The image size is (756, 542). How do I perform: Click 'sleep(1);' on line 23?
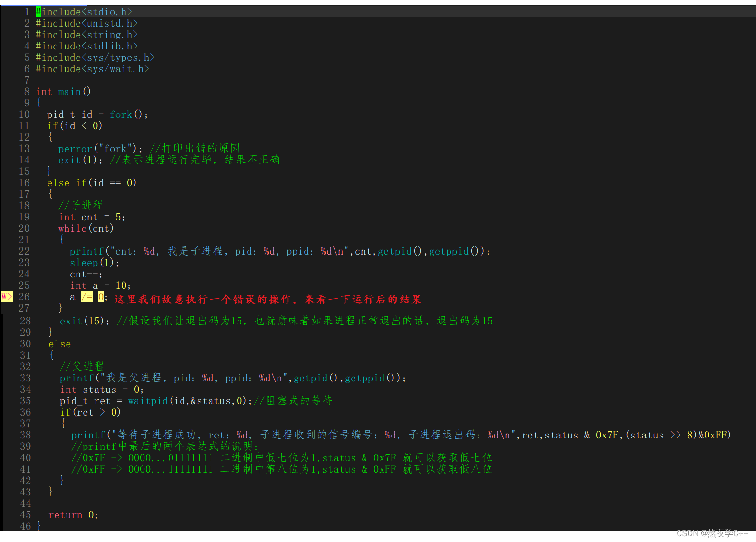(95, 263)
